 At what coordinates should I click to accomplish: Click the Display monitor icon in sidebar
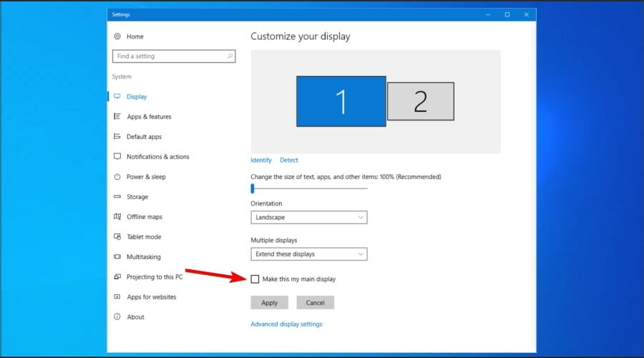[117, 96]
